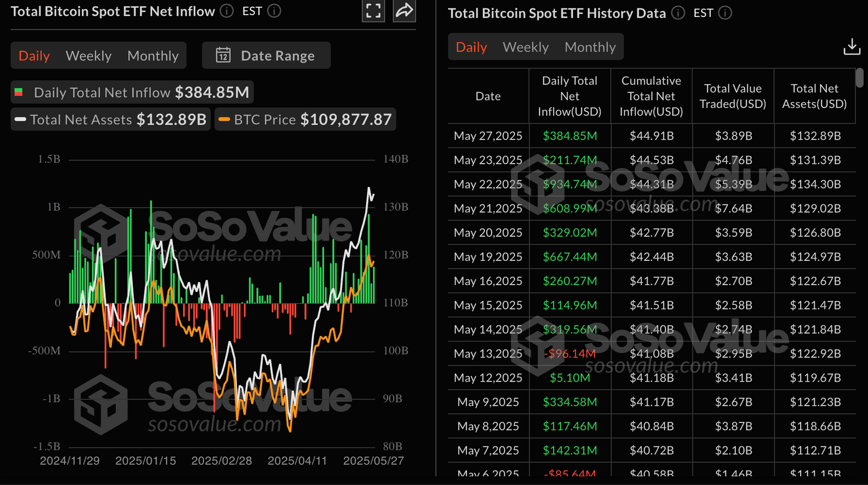Click the May 22,2025 table row date

click(488, 185)
